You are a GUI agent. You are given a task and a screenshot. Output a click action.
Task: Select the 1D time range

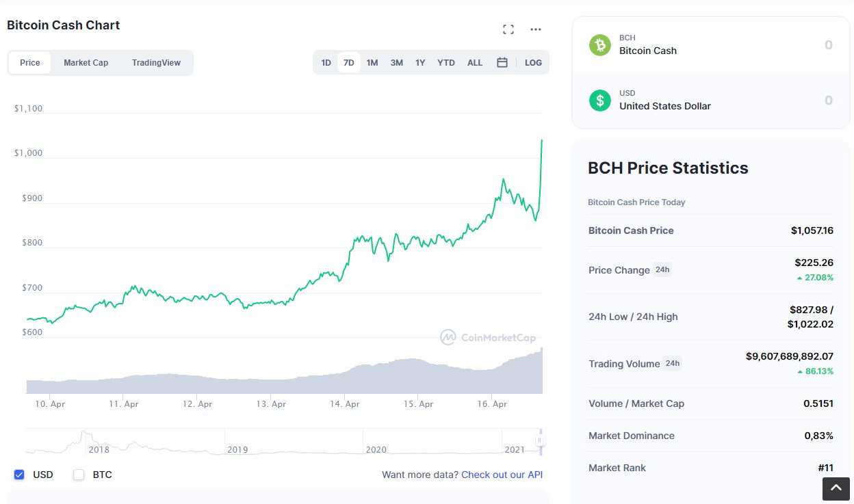pos(326,62)
